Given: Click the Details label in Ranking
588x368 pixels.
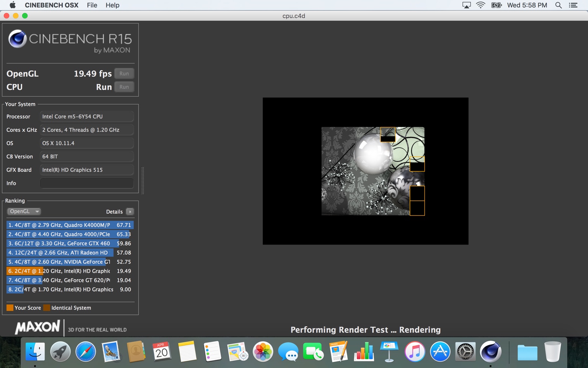Looking at the screenshot, I should (114, 212).
